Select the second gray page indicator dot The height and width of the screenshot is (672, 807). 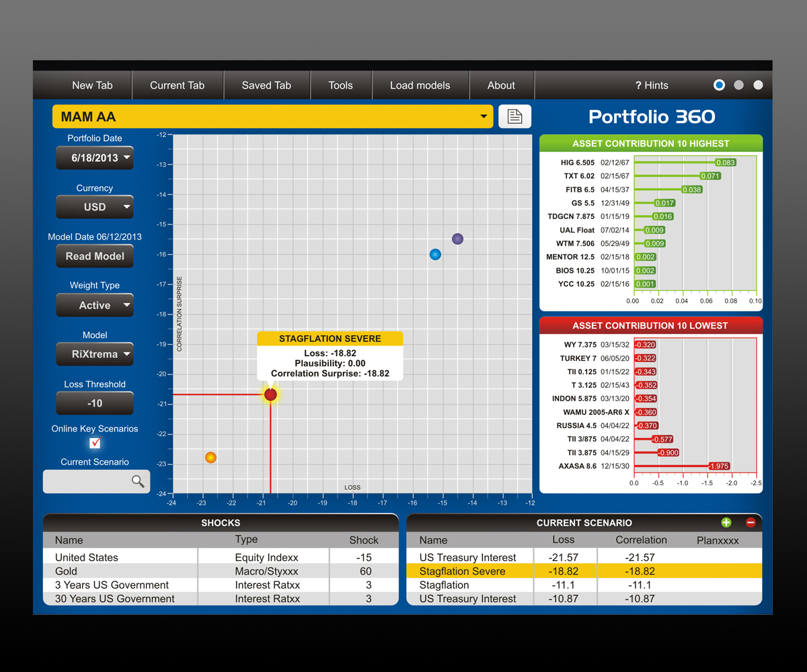pos(739,85)
